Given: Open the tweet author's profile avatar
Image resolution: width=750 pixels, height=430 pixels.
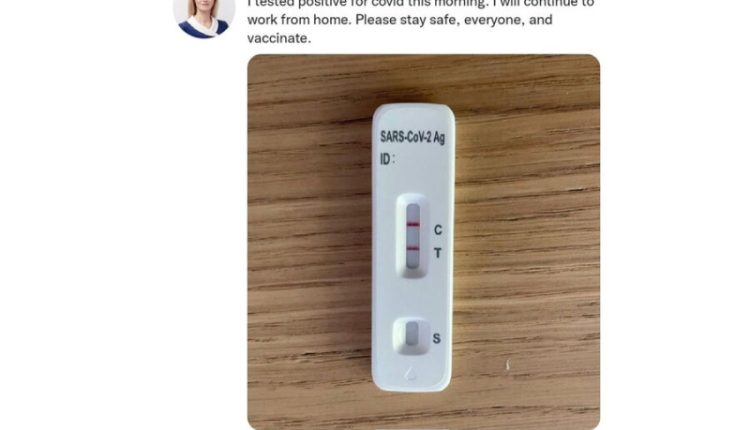Looking at the screenshot, I should 204,17.
